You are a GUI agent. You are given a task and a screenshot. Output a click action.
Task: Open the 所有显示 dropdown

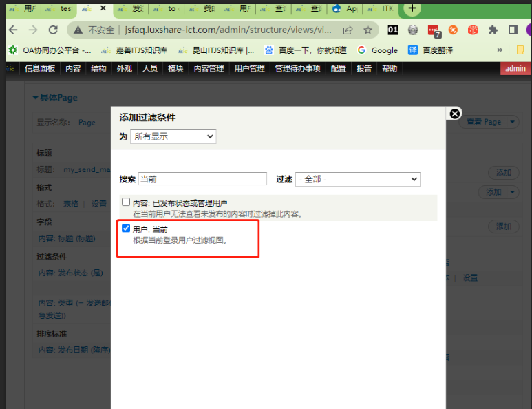tap(173, 136)
